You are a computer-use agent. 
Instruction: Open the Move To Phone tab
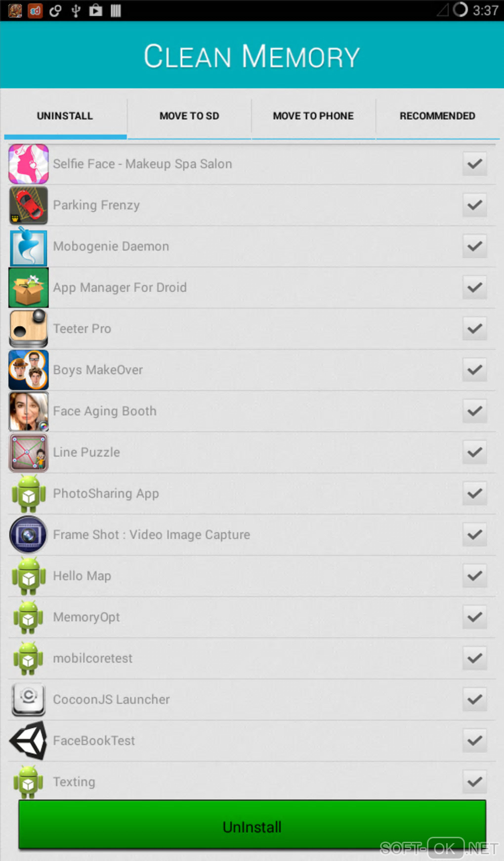click(x=313, y=116)
